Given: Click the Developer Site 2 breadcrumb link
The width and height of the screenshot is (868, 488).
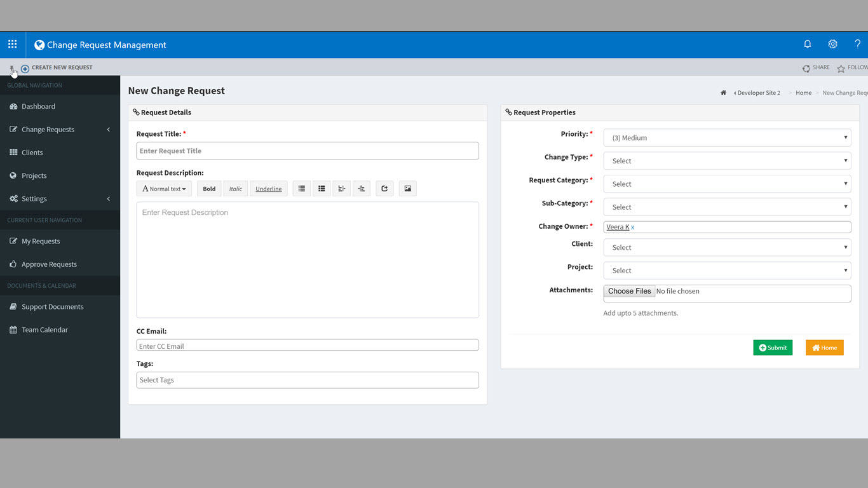Looking at the screenshot, I should point(759,93).
